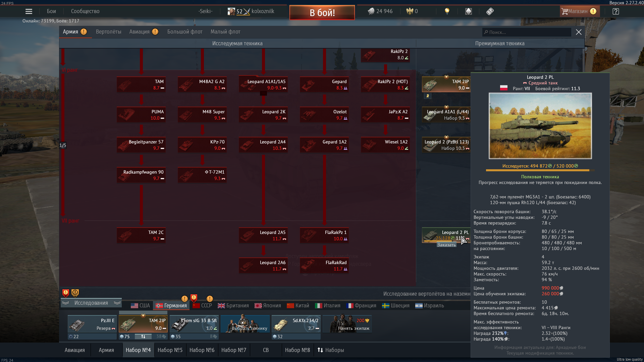Select bottom Авиация preset tab
This screenshot has width=644, height=362.
(75, 350)
